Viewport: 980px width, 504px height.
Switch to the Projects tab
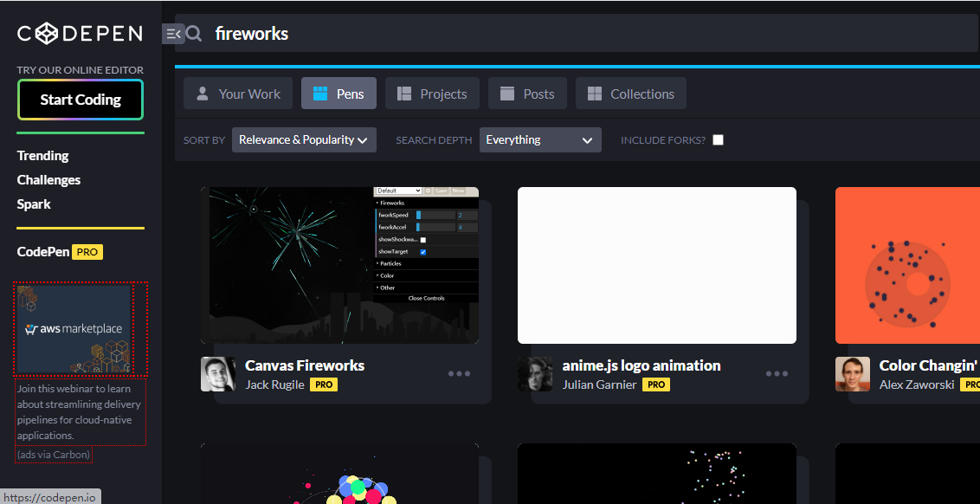[x=433, y=94]
